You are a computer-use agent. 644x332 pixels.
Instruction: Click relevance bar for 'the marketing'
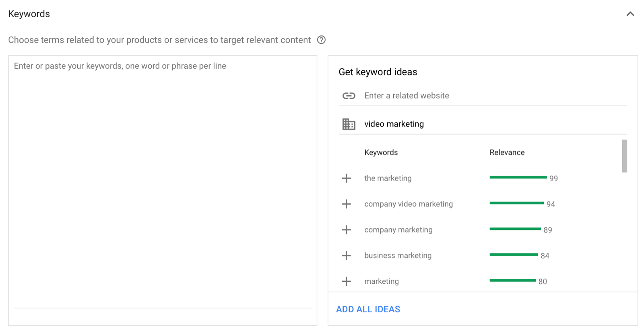(x=518, y=177)
